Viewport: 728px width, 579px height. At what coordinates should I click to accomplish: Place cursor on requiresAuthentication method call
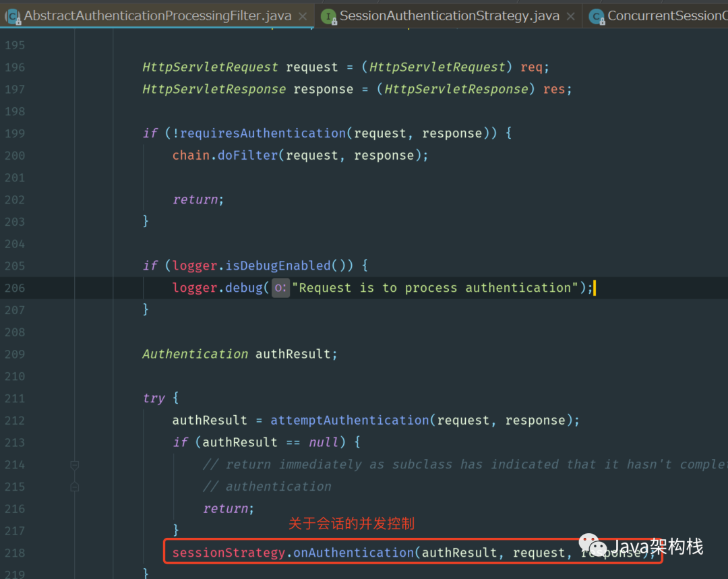263,133
